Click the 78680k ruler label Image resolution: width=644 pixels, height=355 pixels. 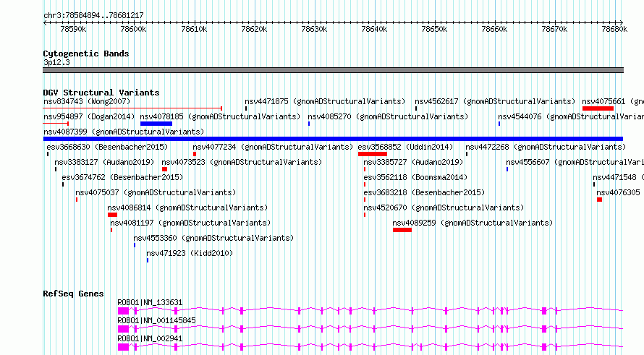[614, 29]
